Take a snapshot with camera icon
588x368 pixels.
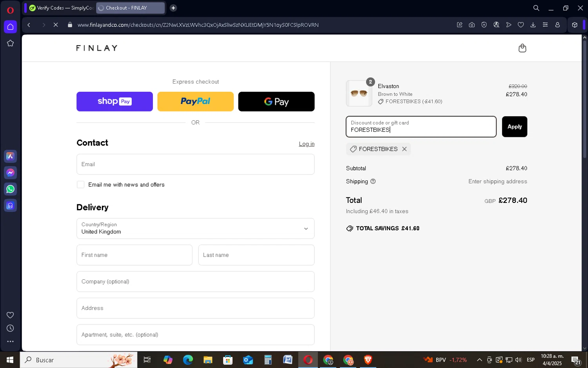[x=472, y=25]
